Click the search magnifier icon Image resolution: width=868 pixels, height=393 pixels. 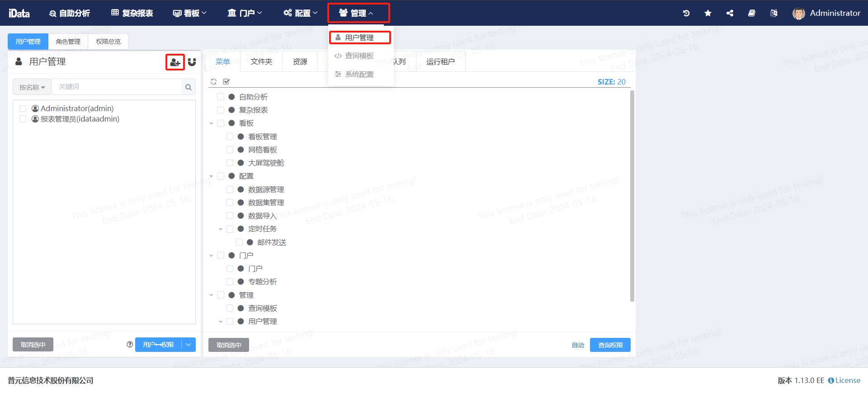coord(189,87)
